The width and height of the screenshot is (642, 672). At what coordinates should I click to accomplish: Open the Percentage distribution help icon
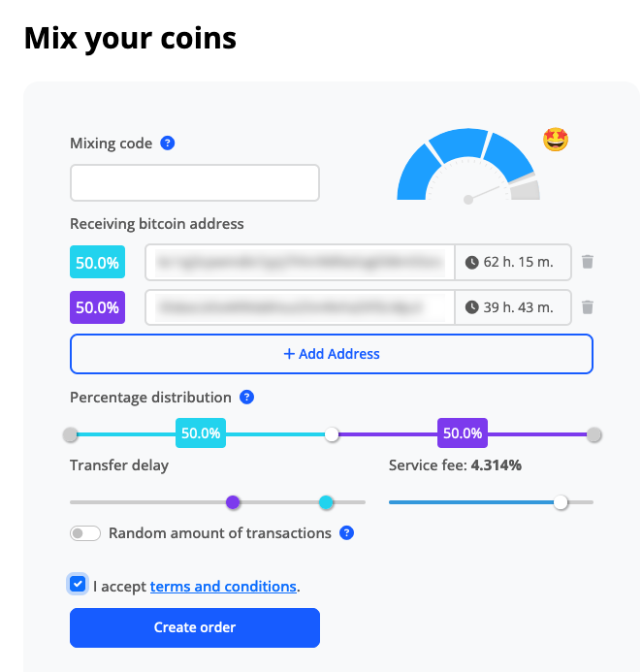click(x=247, y=398)
